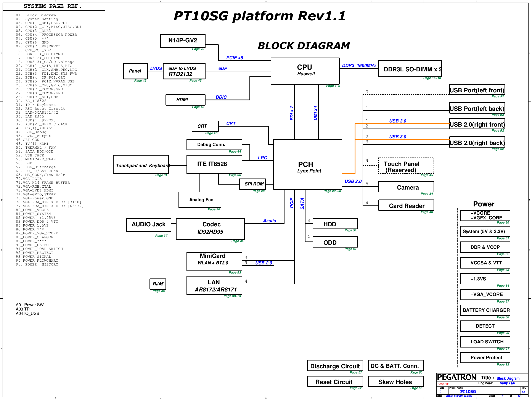The image size is (532, 399).
Task: Select the RJ45 block
Action: pos(158,284)
